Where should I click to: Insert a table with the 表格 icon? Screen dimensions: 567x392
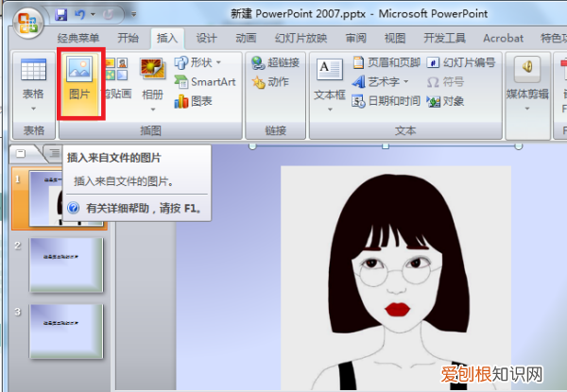click(33, 69)
